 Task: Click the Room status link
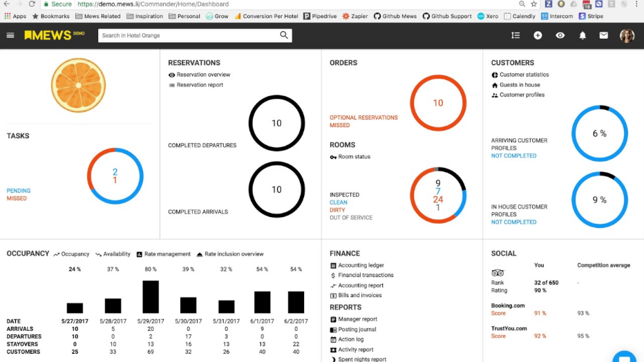[354, 157]
